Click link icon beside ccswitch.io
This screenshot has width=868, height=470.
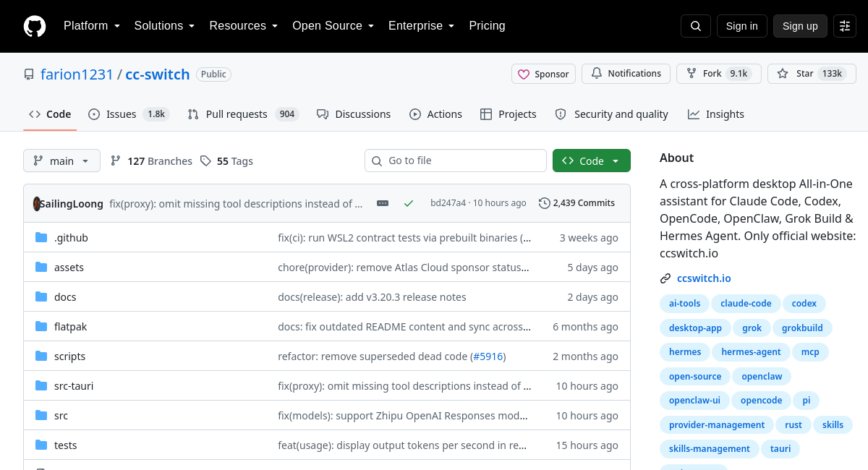[665, 278]
